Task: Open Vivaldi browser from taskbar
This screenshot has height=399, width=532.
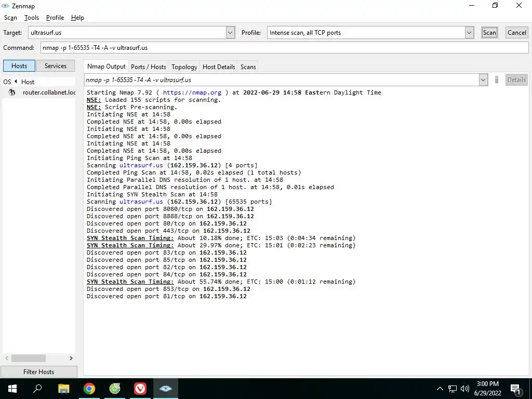Action: click(140, 389)
